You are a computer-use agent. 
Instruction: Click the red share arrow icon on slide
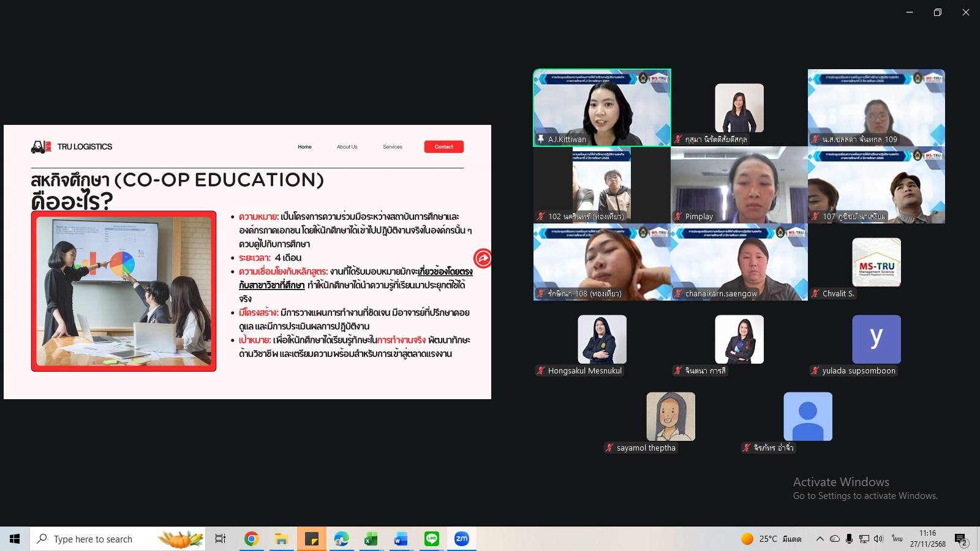(483, 258)
